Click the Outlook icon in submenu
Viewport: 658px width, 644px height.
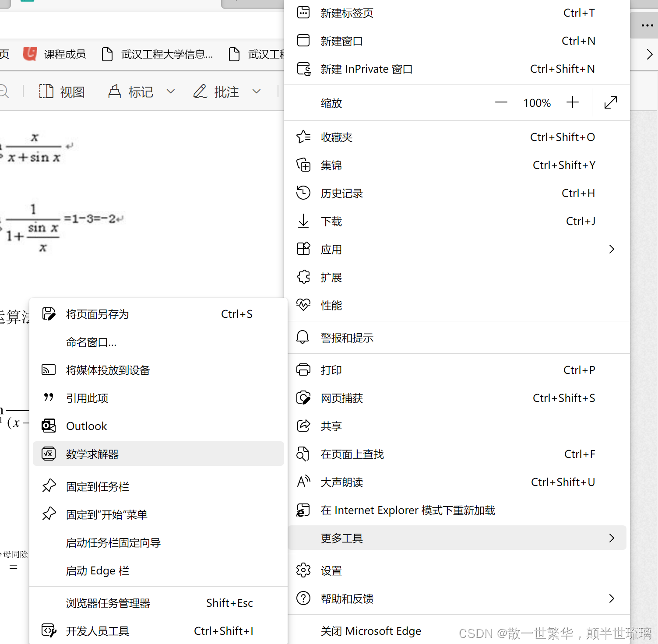coord(49,426)
